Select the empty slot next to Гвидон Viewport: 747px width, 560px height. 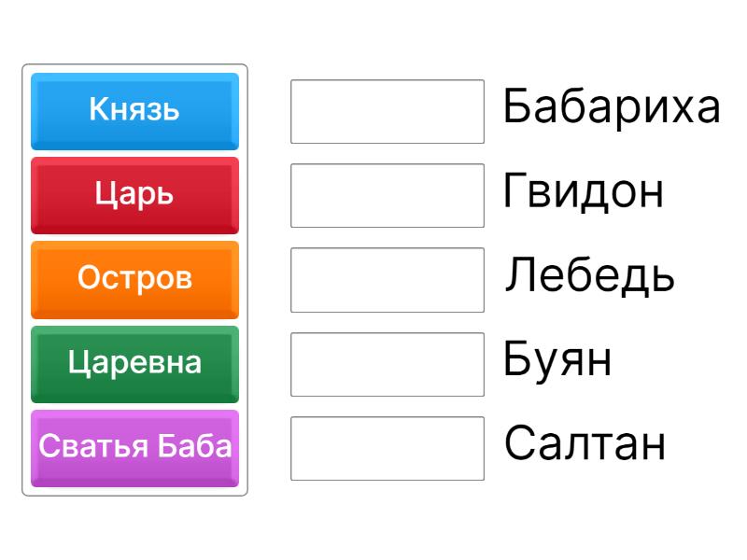[387, 195]
